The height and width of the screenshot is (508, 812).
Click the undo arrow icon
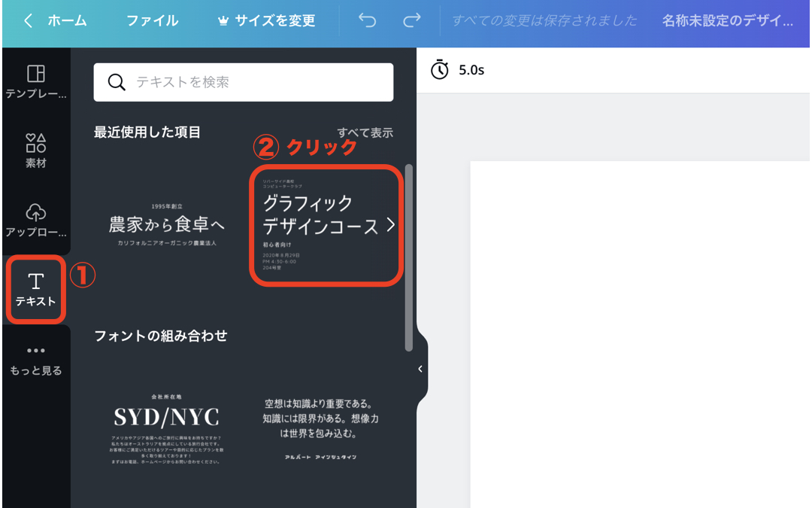[x=367, y=21]
